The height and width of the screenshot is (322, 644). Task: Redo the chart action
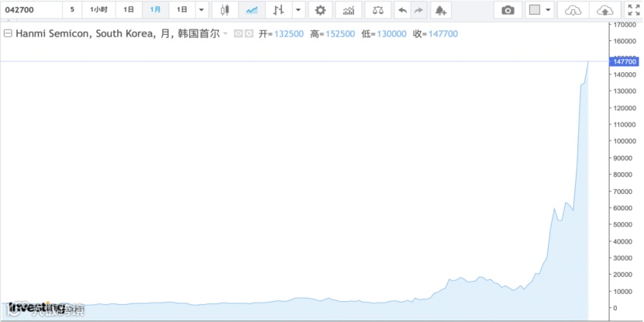[418, 10]
